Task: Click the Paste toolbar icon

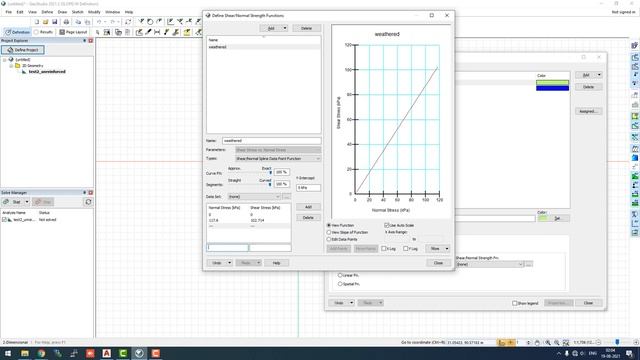Action: pyautogui.click(x=87, y=22)
